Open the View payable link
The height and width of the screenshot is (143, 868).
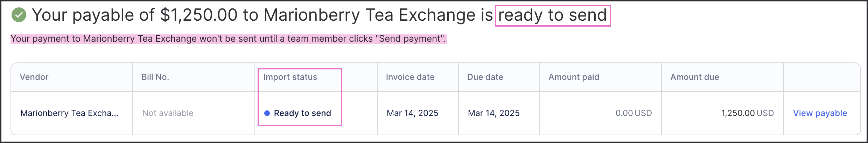pyautogui.click(x=820, y=113)
